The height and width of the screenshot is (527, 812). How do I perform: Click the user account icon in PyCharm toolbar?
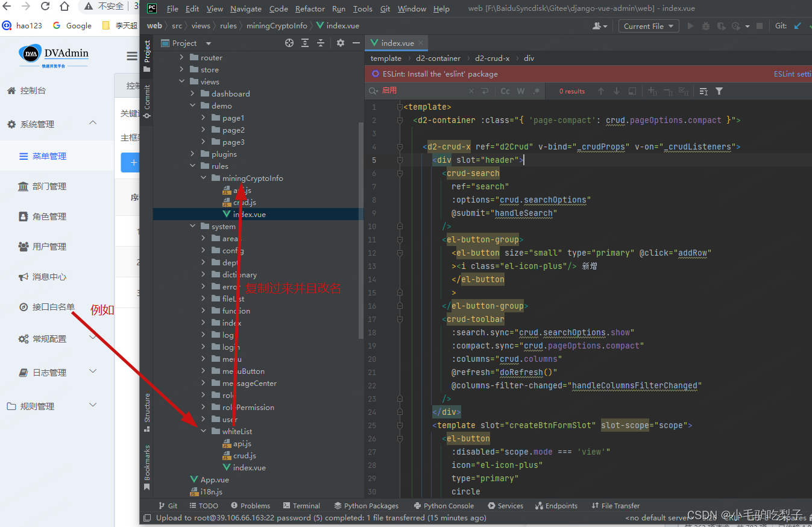[x=600, y=26]
